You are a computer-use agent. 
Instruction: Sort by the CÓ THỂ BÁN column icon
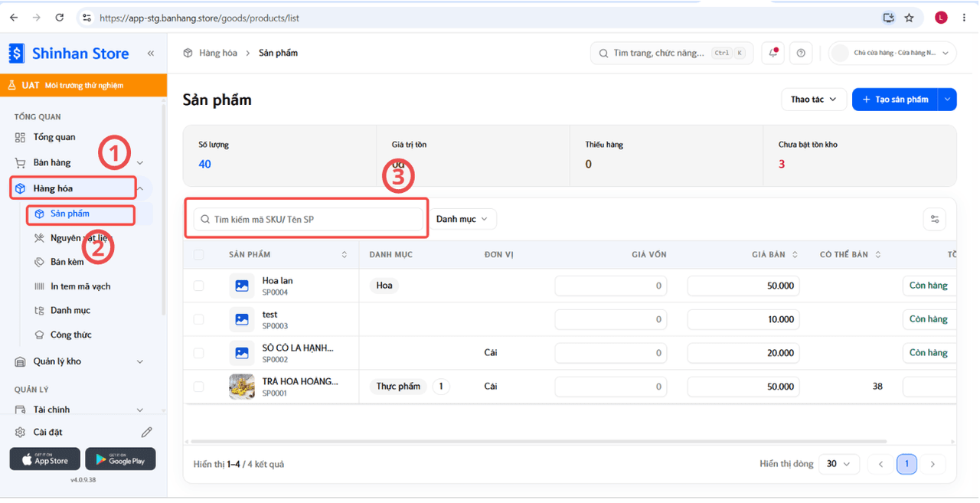877,255
